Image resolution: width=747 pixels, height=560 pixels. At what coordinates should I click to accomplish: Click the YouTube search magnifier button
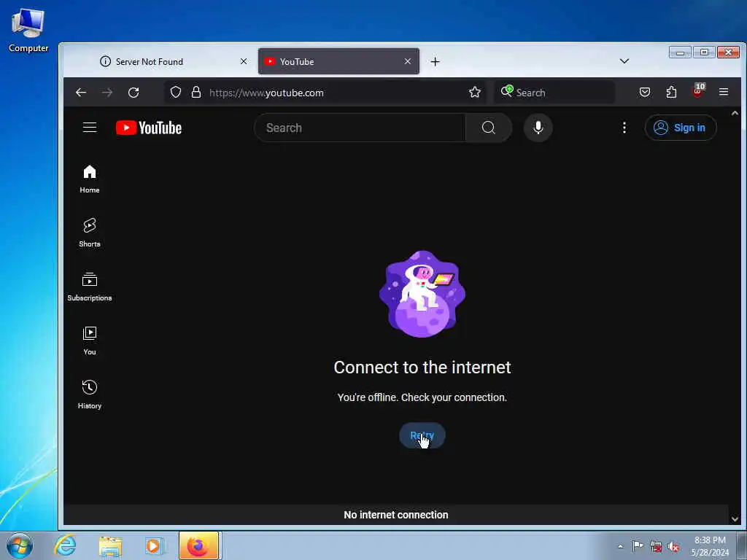coord(488,128)
